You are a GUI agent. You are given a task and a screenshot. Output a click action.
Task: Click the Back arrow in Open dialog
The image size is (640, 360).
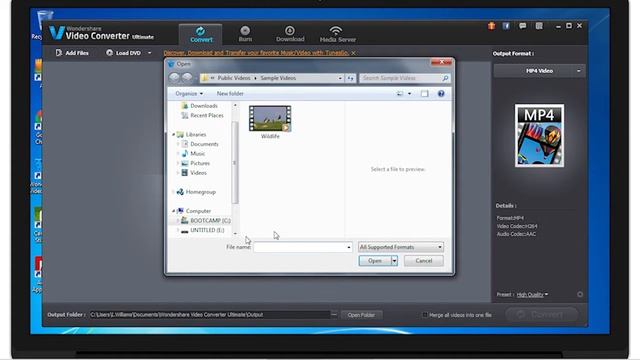(x=174, y=78)
